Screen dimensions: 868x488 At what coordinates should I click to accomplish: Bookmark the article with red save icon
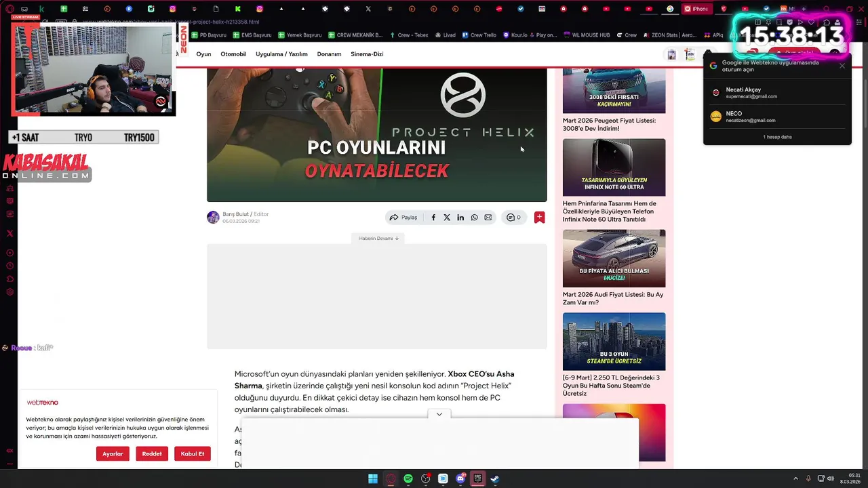pyautogui.click(x=539, y=218)
